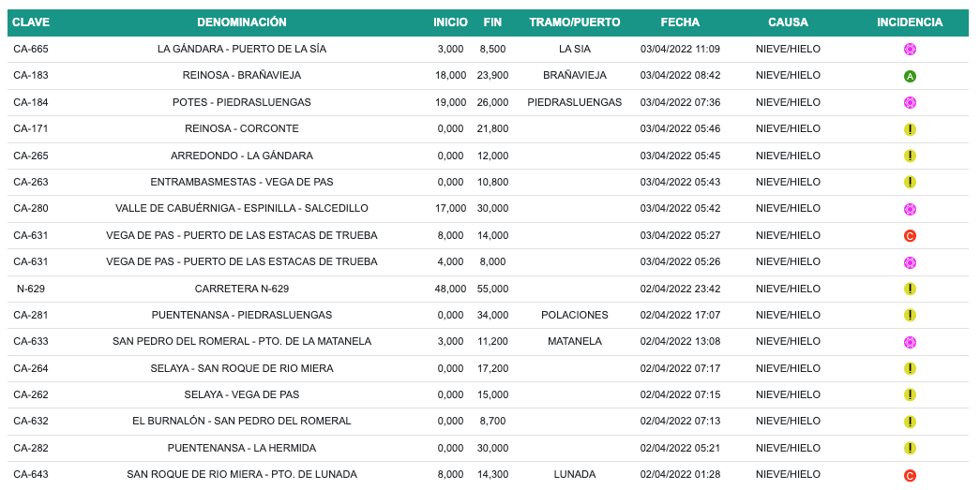The height and width of the screenshot is (490, 980).
Task: Click the start value '48,000'
Action: click(x=451, y=289)
